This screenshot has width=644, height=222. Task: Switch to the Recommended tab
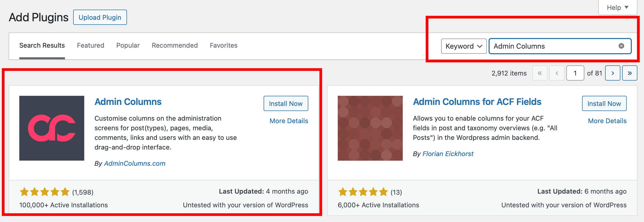coord(175,45)
